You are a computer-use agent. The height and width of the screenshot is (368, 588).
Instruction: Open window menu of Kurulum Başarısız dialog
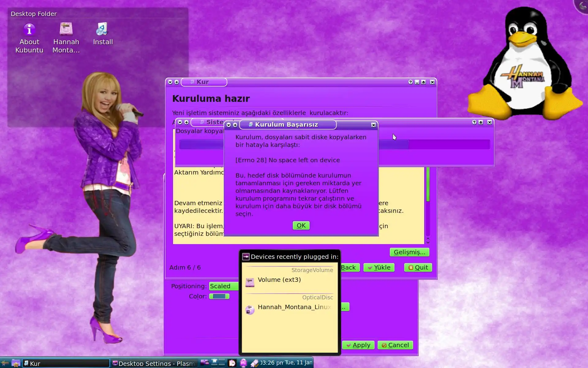tap(229, 125)
